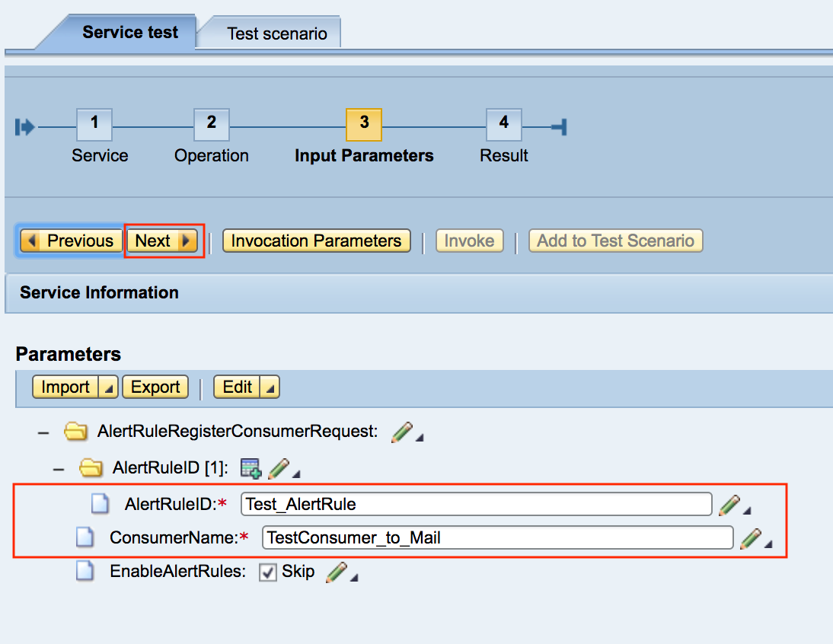Click Add to Test Scenario button
This screenshot has height=644, width=833.
[615, 241]
